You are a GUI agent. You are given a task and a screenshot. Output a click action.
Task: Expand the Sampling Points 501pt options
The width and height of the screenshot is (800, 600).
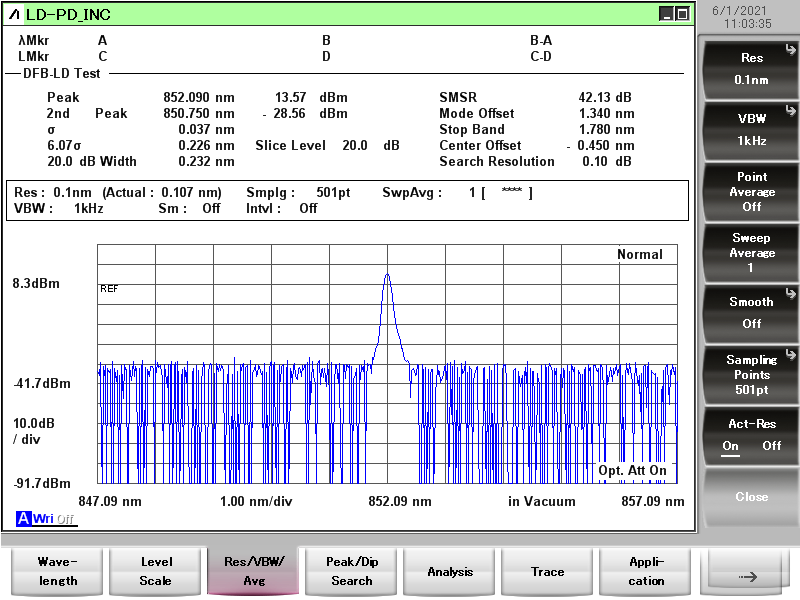751,373
